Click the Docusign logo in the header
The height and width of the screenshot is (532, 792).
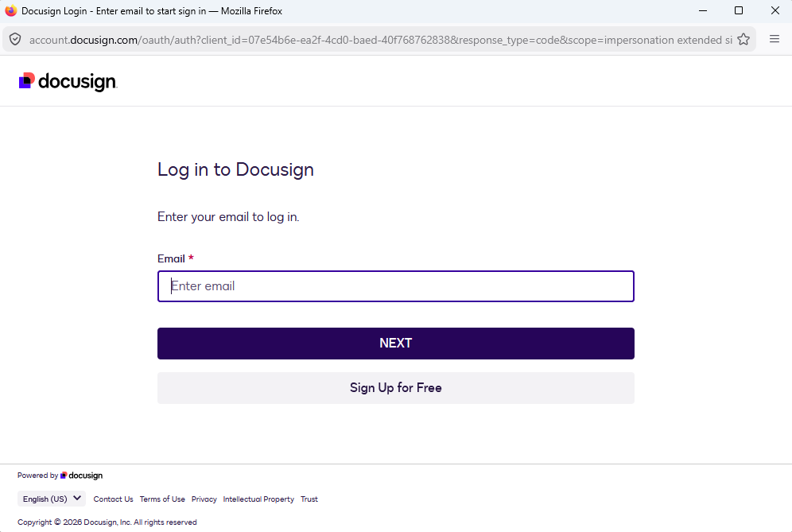[68, 81]
